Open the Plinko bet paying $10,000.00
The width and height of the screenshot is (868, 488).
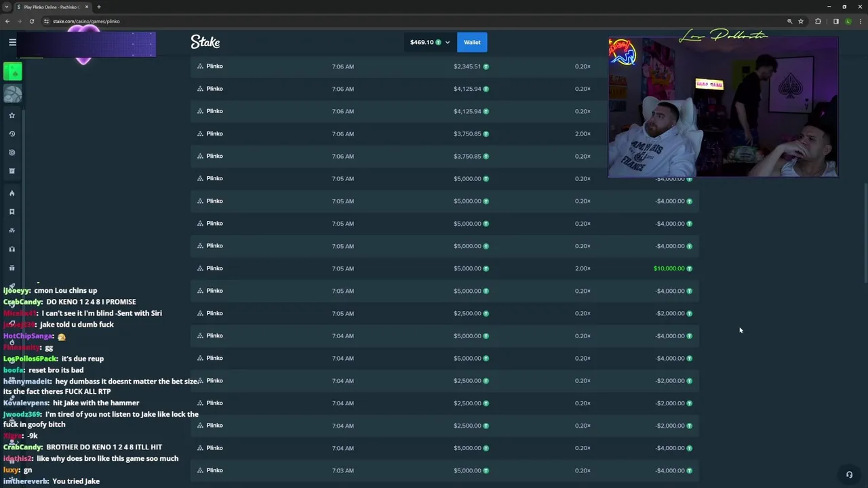[x=444, y=268]
